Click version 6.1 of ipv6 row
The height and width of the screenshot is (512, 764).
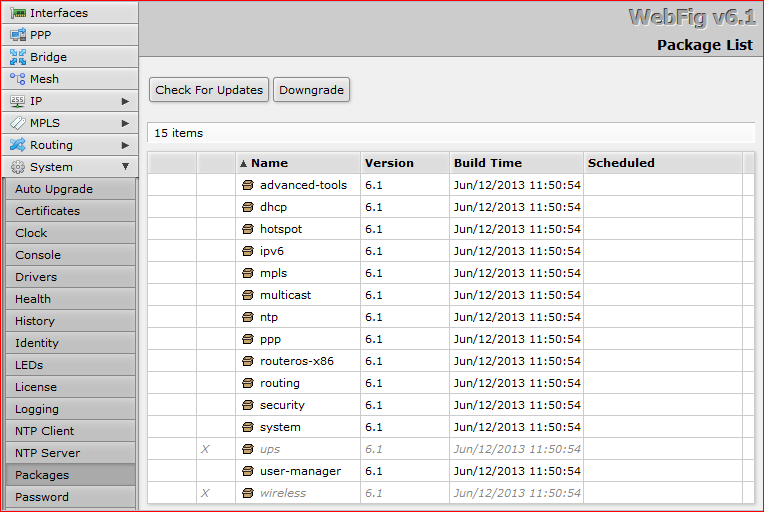(374, 251)
